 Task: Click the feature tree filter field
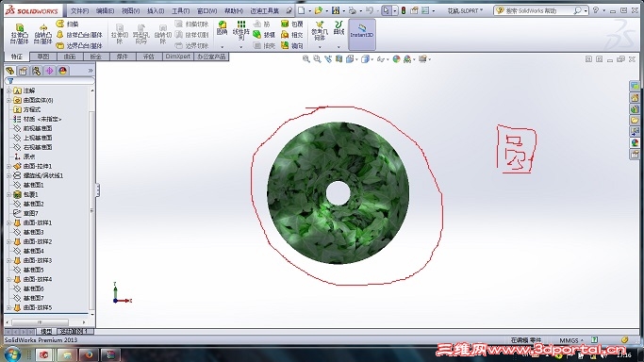click(x=51, y=81)
